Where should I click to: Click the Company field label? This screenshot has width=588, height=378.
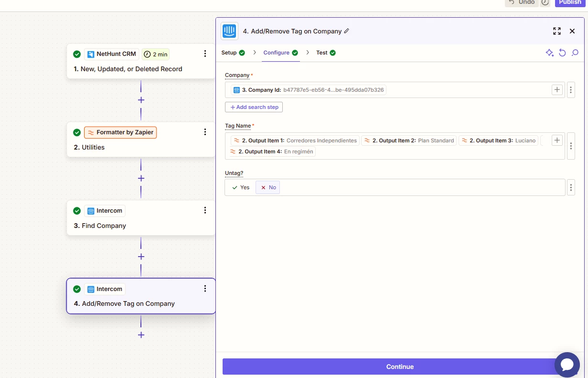coord(237,75)
